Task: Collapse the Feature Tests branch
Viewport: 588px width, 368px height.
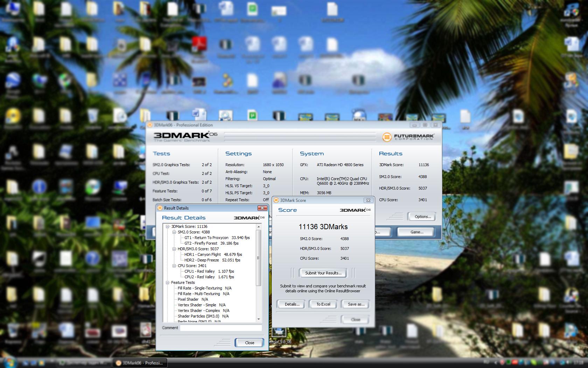Action: pos(168,282)
